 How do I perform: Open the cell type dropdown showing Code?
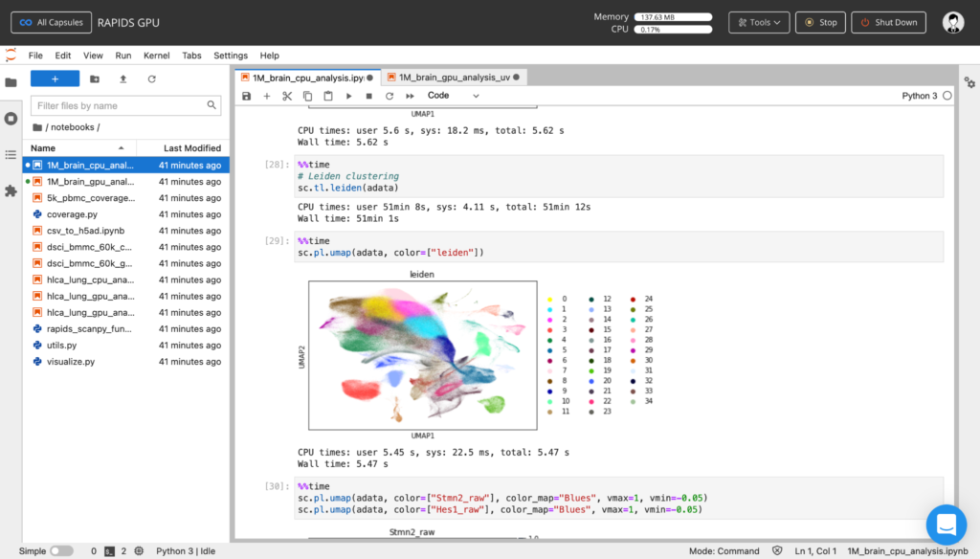click(x=450, y=96)
